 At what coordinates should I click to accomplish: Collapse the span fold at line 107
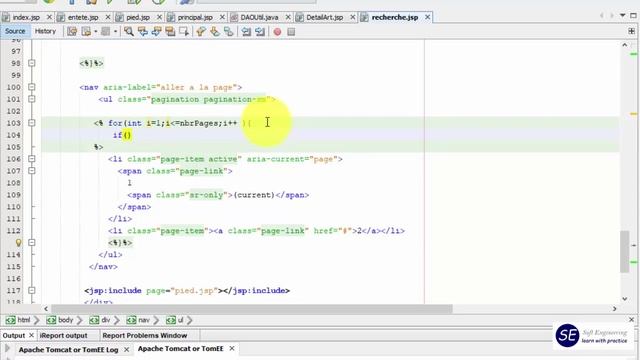coord(31,171)
